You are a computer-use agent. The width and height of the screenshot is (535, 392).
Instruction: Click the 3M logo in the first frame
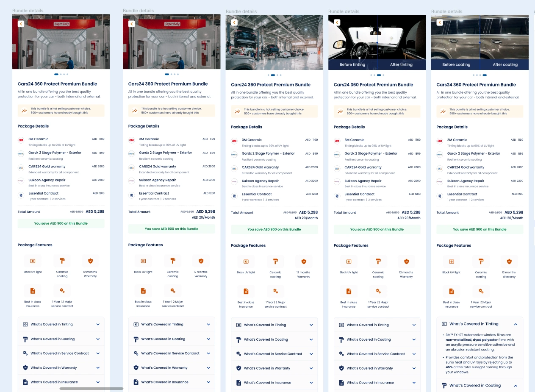pyautogui.click(x=21, y=140)
